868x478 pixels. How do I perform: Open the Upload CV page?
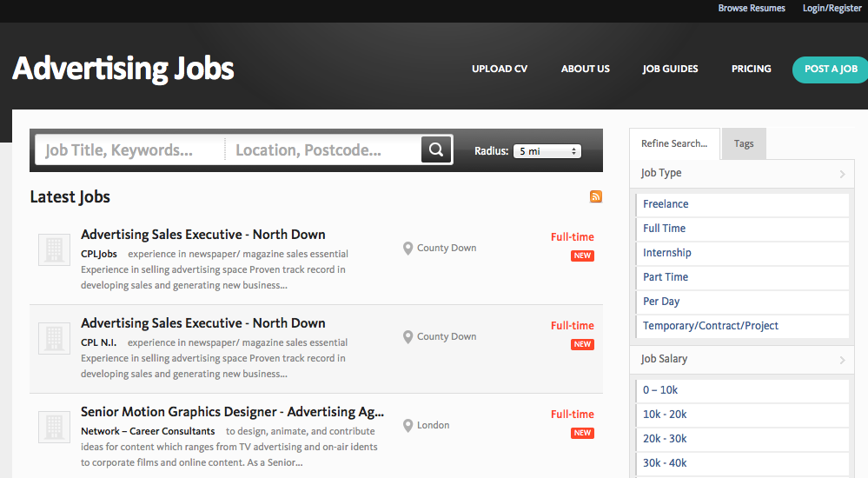click(x=500, y=69)
